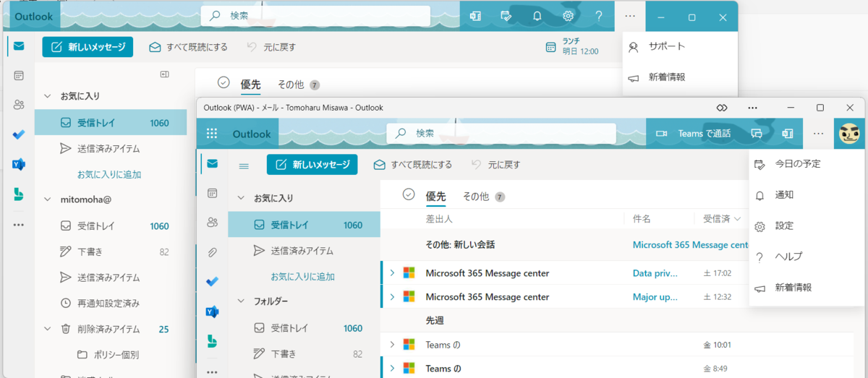The height and width of the screenshot is (378, 868).
Task: Toggle the hamburger navigation pane in PWA window
Action: [x=244, y=166]
